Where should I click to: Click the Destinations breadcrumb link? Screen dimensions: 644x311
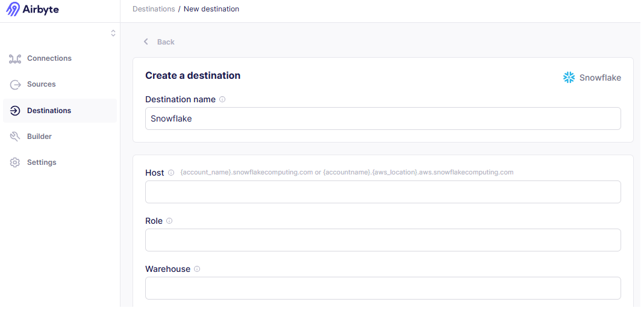(154, 9)
